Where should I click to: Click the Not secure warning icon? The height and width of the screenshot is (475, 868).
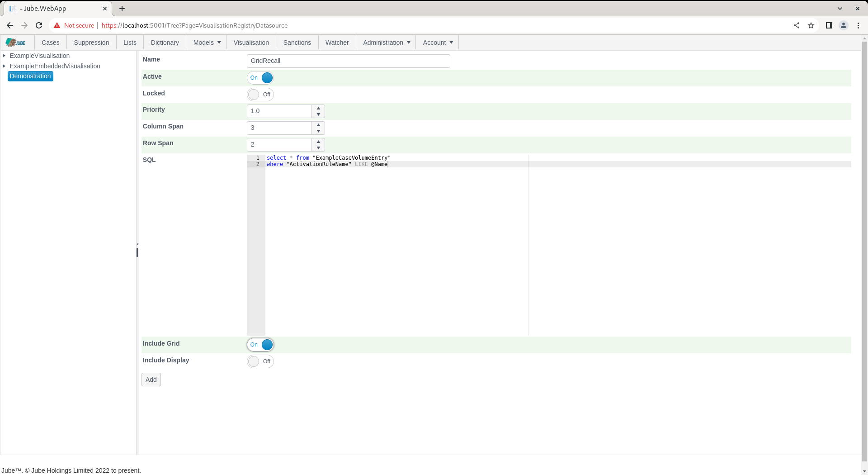click(x=57, y=25)
